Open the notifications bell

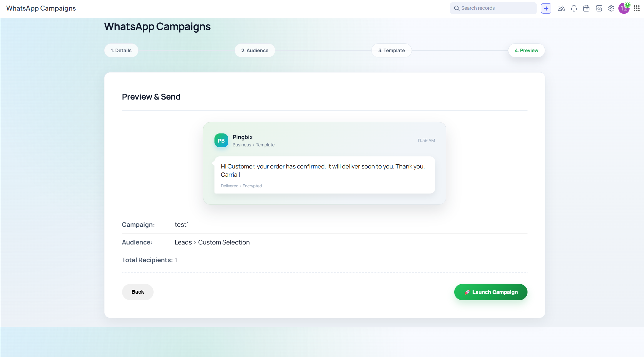(574, 8)
